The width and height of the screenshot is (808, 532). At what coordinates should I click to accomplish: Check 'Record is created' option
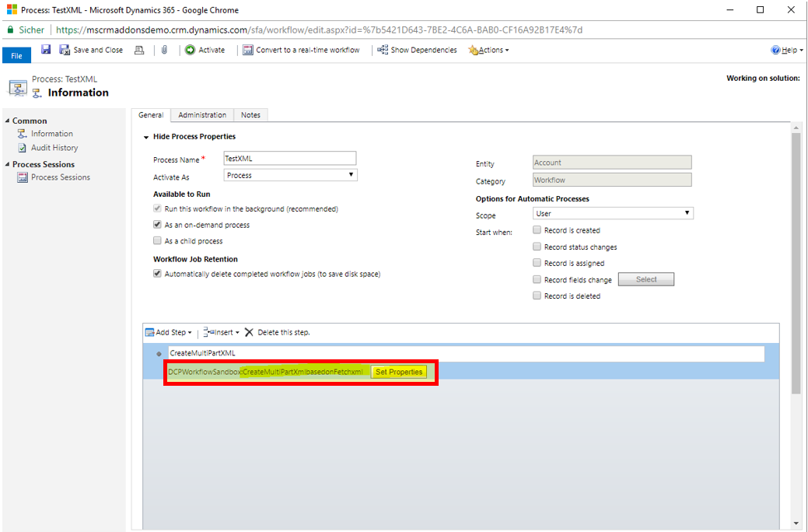(x=537, y=230)
